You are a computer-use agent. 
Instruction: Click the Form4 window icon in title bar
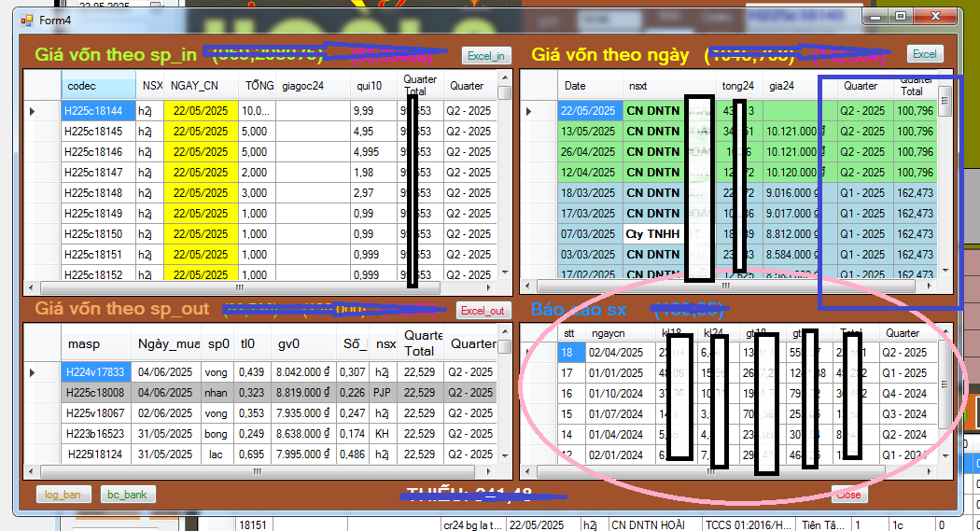click(x=27, y=20)
